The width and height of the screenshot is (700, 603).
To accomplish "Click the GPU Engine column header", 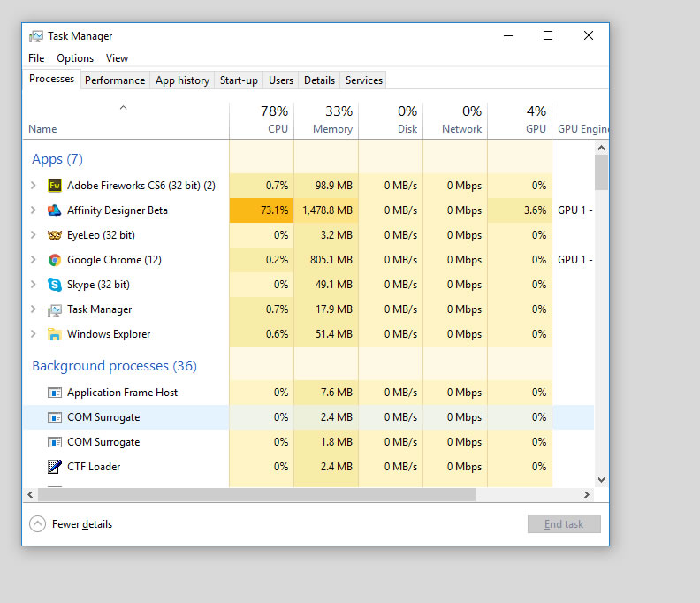I will (x=581, y=120).
